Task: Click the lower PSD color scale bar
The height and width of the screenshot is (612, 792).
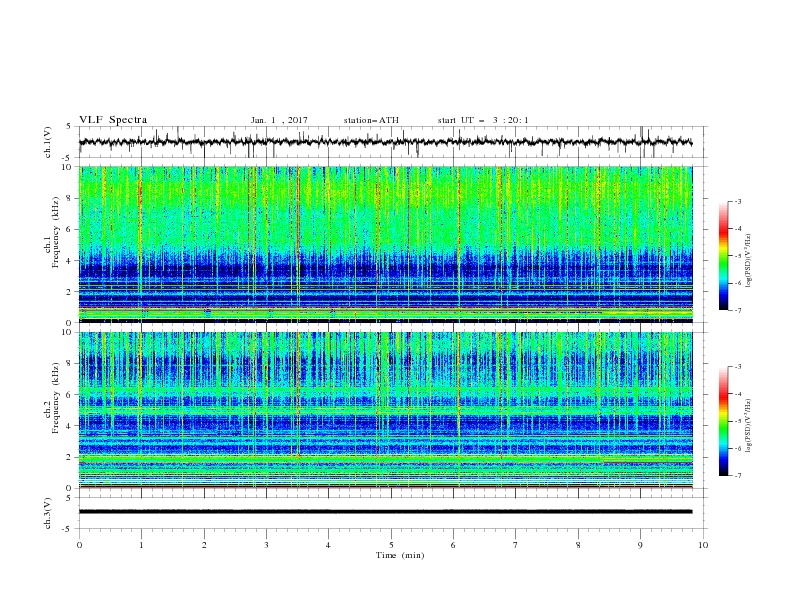Action: pyautogui.click(x=724, y=421)
